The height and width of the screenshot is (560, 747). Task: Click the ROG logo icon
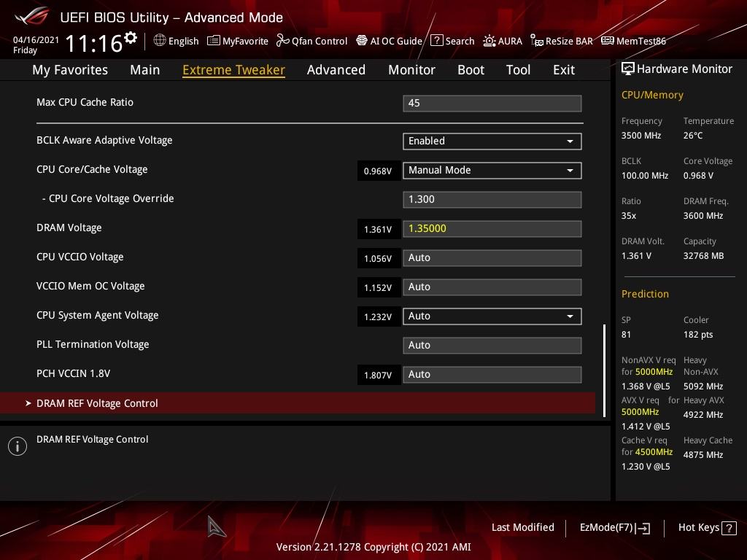(31, 16)
